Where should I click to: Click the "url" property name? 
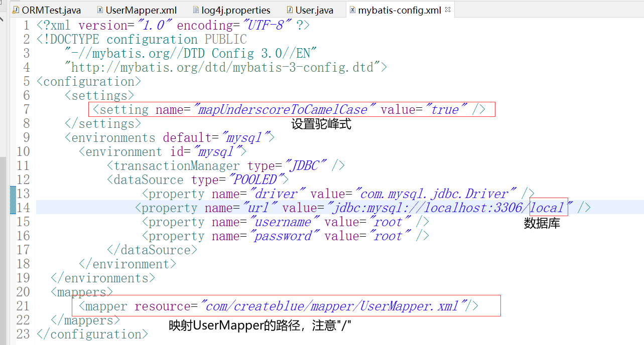260,208
